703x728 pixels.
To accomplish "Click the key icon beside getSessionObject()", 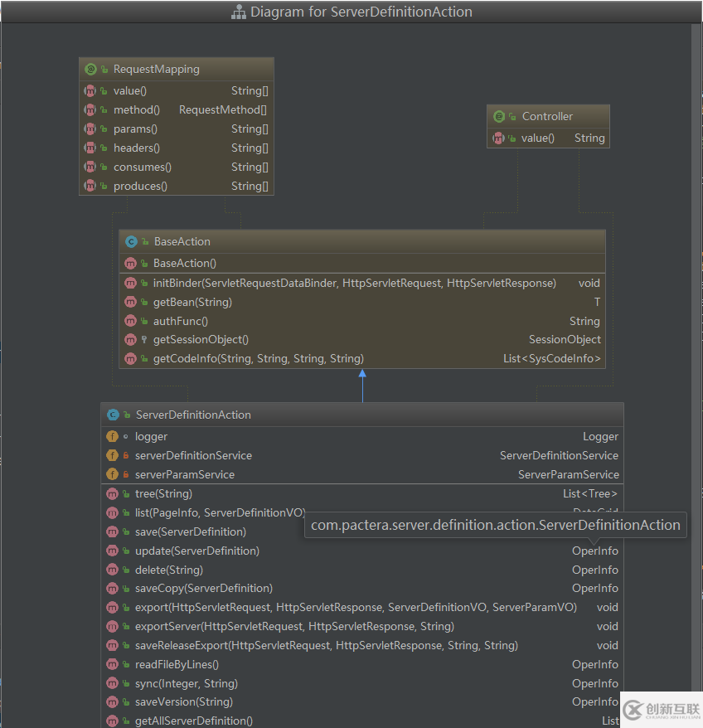I will 144,340.
